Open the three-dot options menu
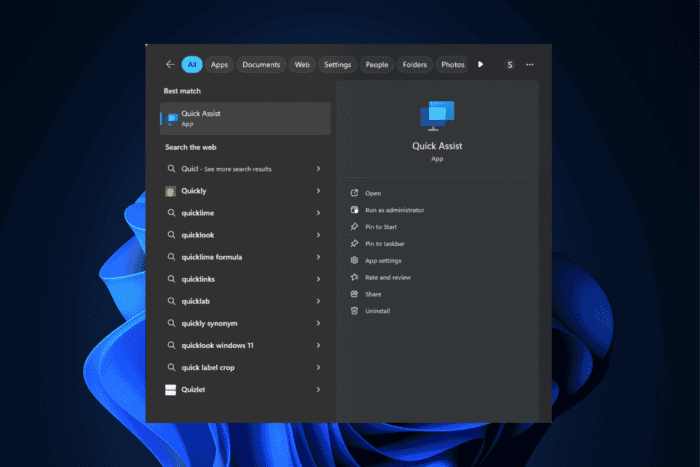This screenshot has height=467, width=700. click(530, 65)
